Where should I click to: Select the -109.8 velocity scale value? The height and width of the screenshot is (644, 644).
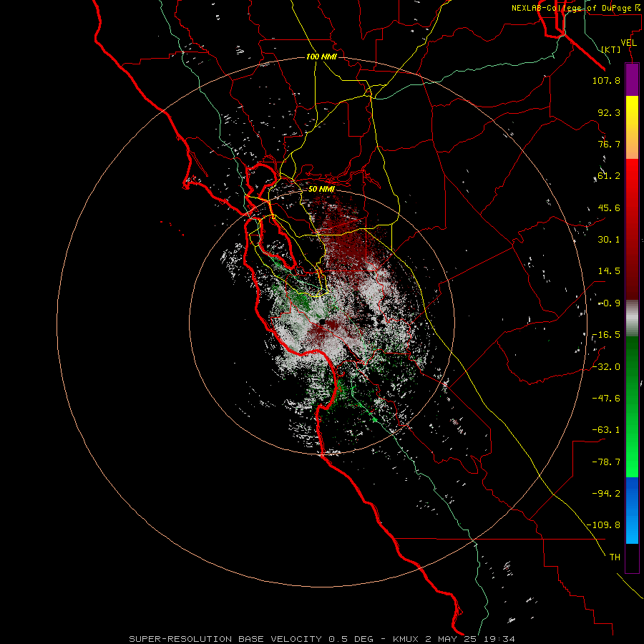(x=603, y=525)
